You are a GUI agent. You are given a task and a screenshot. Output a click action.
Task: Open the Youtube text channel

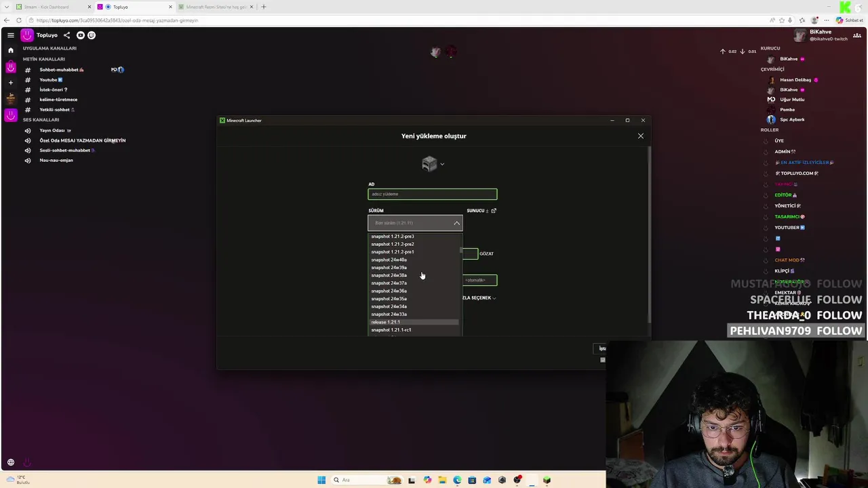50,80
